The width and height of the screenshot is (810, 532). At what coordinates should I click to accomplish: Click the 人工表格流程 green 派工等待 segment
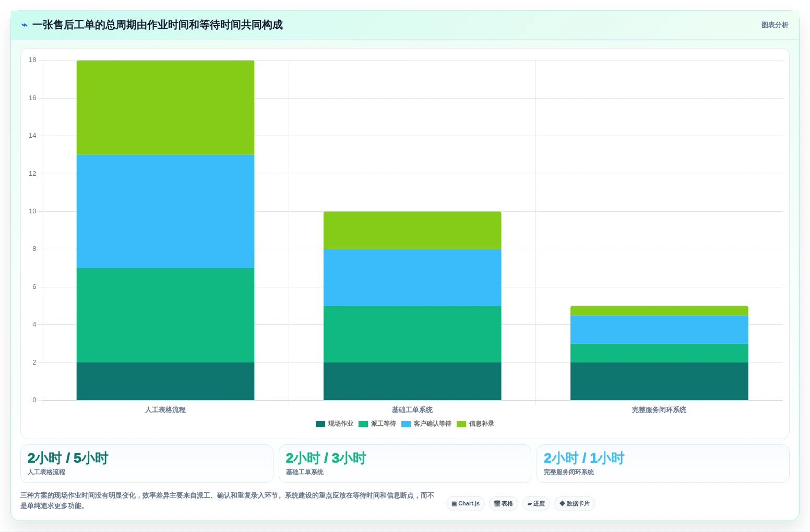point(165,315)
